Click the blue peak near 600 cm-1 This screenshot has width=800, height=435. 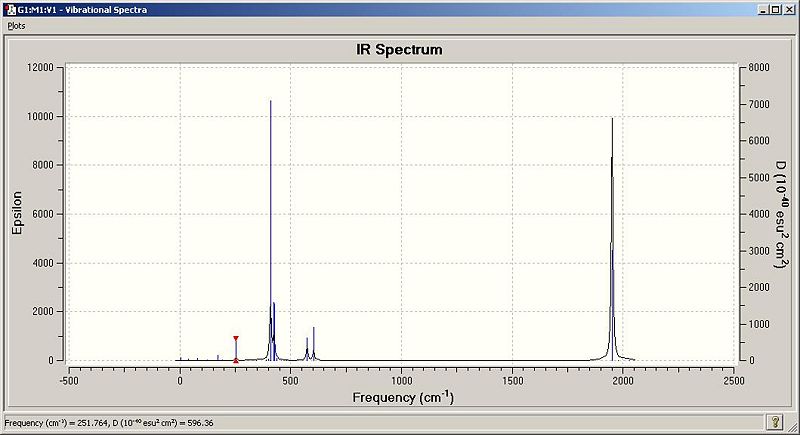coord(314,343)
